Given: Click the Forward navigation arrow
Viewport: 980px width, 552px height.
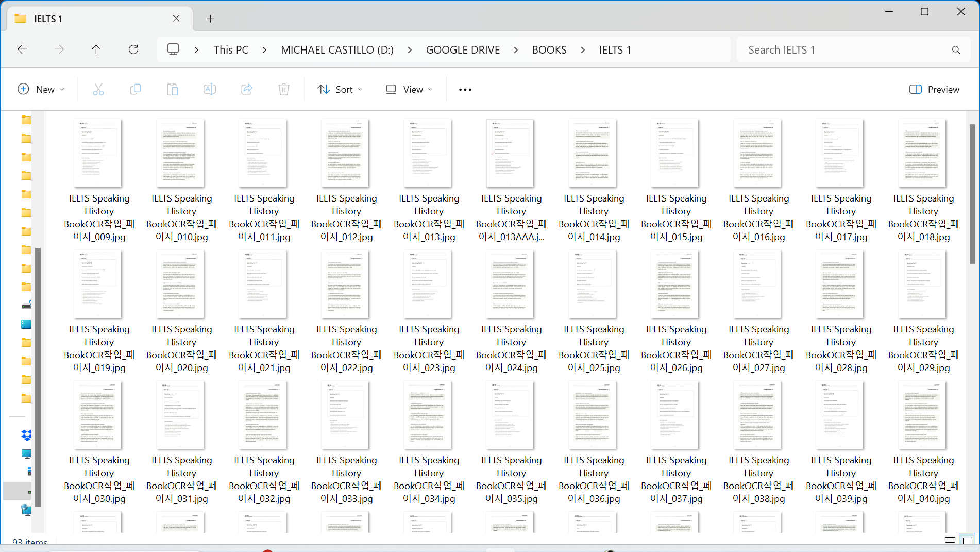Looking at the screenshot, I should [x=59, y=49].
